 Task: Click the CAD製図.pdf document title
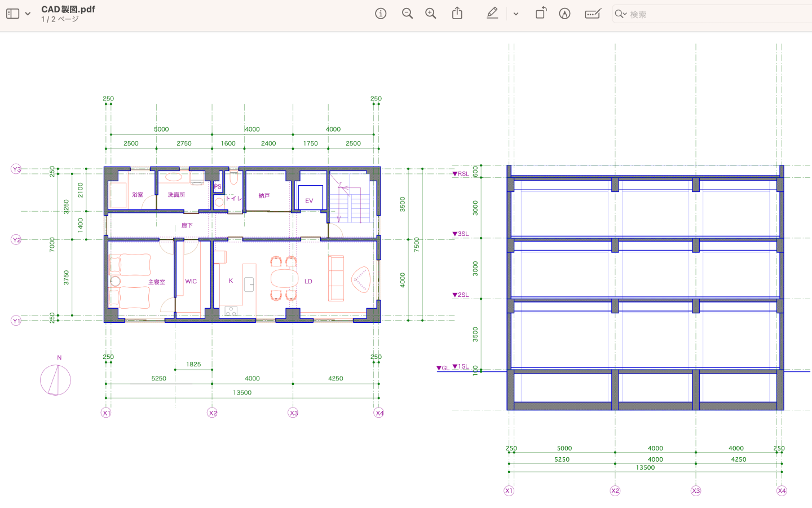[x=68, y=9]
